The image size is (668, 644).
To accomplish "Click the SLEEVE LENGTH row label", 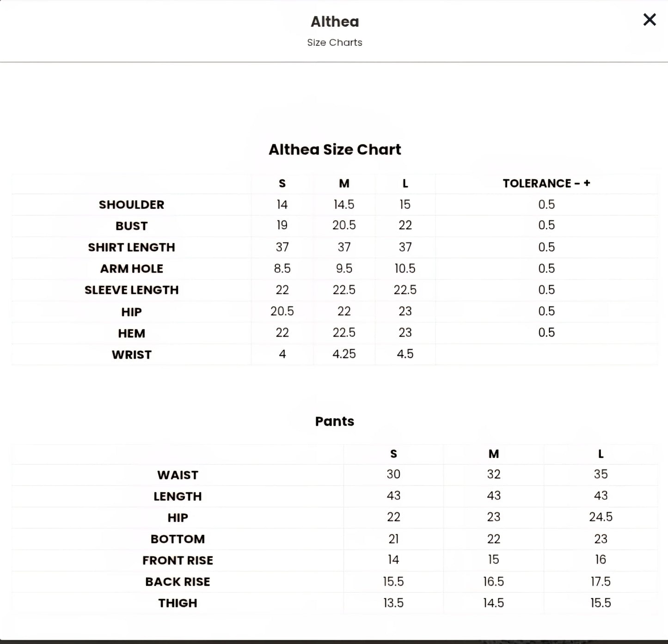I will click(131, 290).
